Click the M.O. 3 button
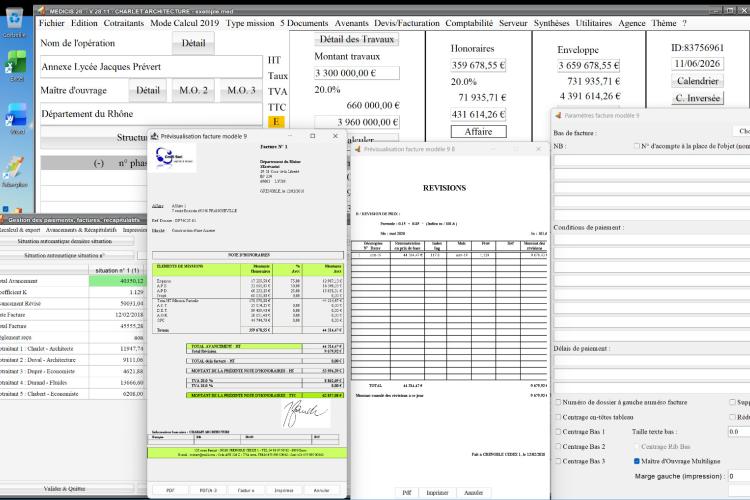 click(241, 90)
